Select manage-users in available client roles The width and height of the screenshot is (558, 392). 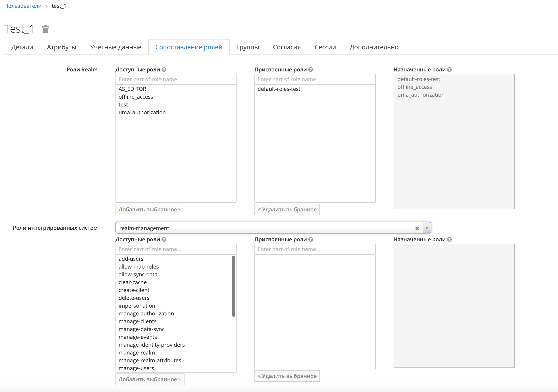point(136,368)
